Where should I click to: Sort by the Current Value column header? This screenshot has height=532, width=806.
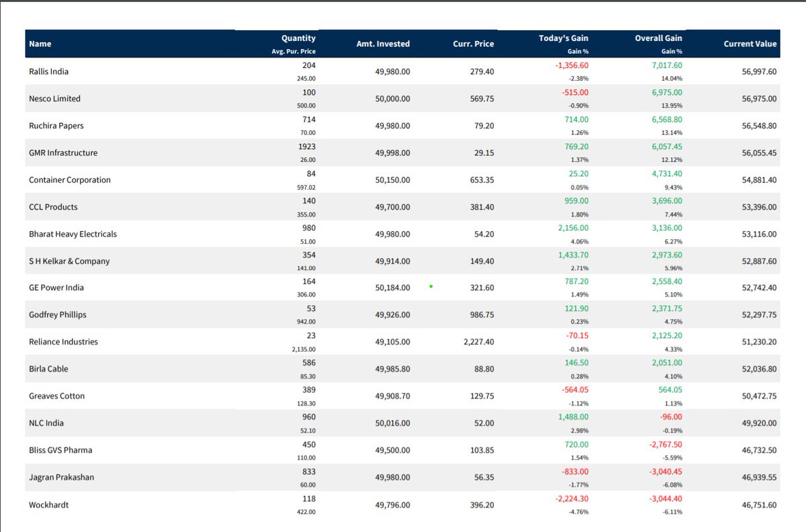pyautogui.click(x=750, y=44)
